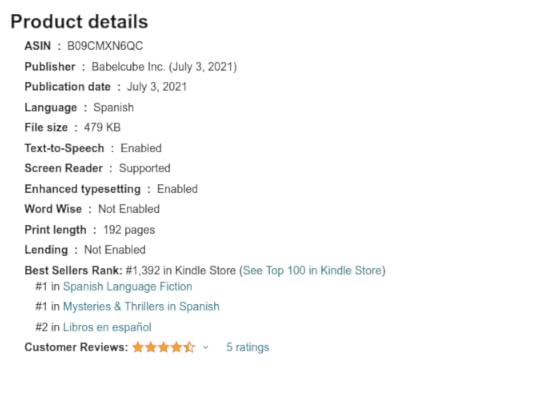The image size is (540, 398).
Task: Click the Babelcube Inc. publisher text
Action: pos(128,66)
